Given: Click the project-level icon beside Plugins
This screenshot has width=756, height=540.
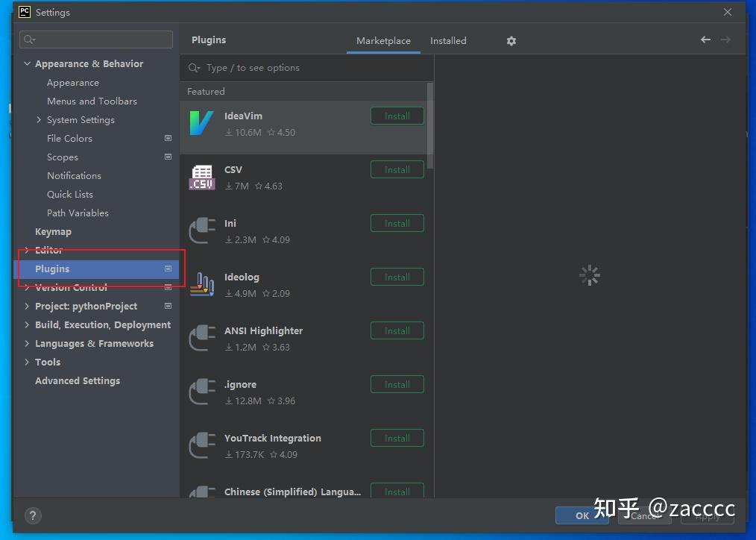Looking at the screenshot, I should [168, 269].
